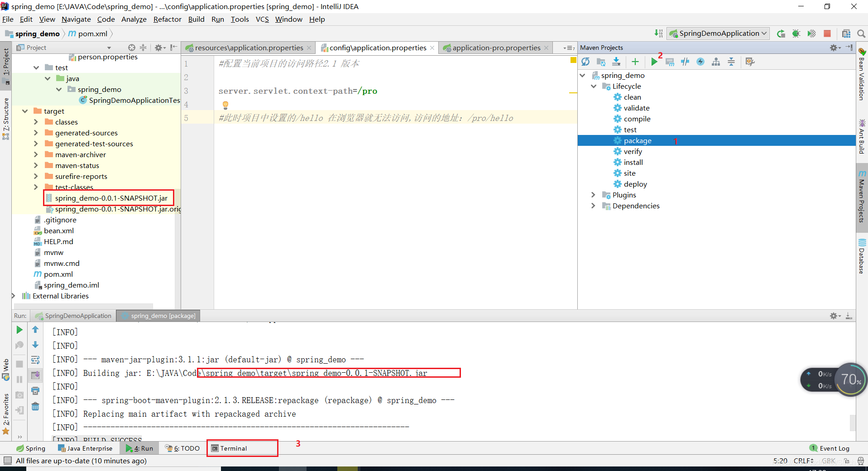Open the recent editor tabs list dropdown
The image size is (868, 471).
[569, 48]
